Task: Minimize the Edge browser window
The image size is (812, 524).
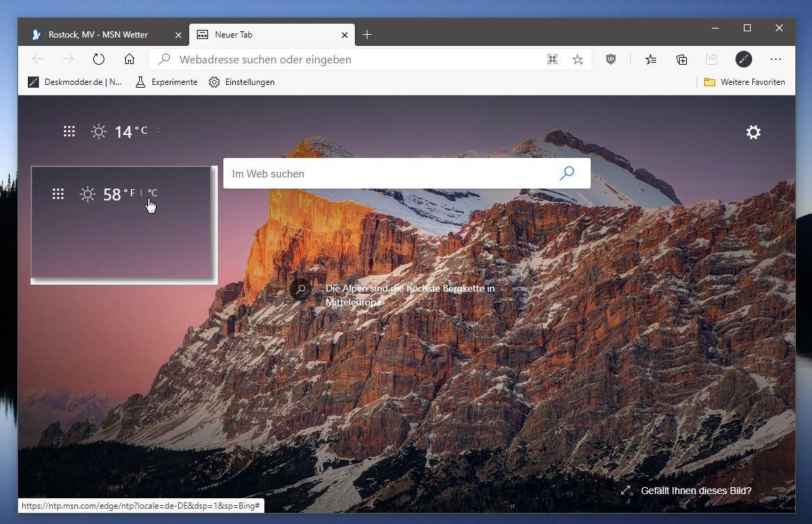Action: coord(715,28)
